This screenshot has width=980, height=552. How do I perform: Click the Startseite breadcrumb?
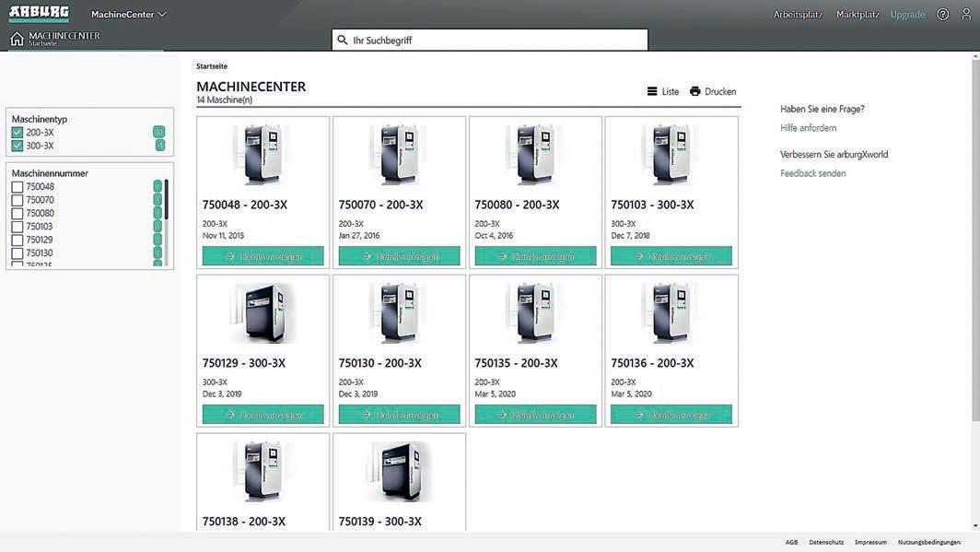[212, 66]
